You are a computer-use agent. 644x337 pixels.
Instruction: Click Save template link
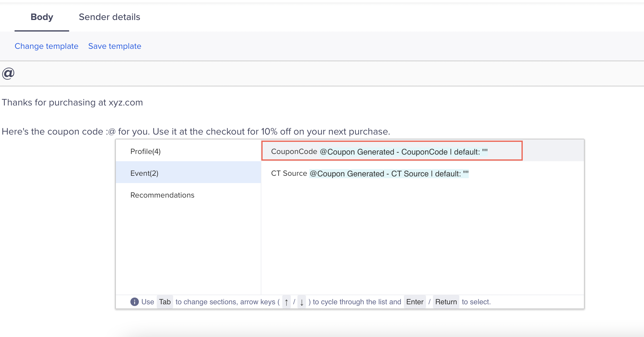115,46
